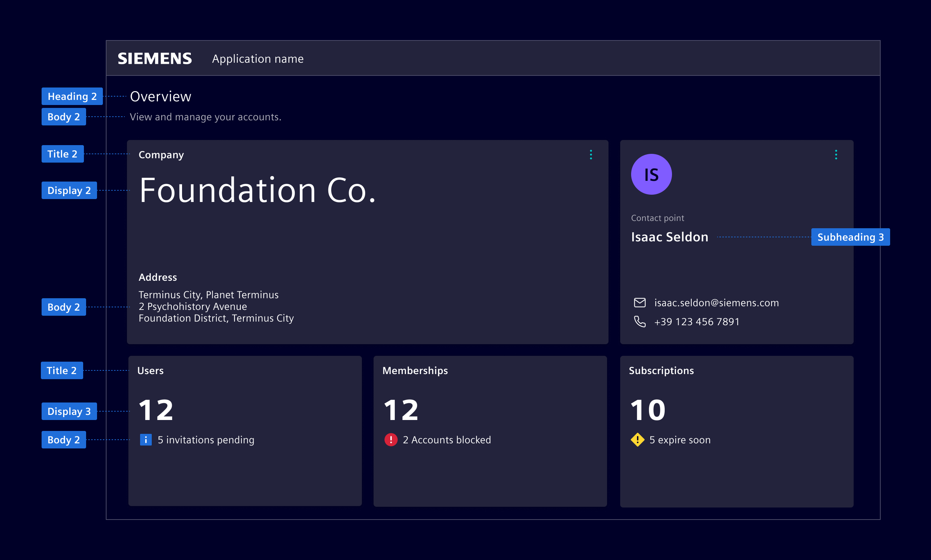
Task: Click the phone number +39 123 456 7891
Action: 696,322
